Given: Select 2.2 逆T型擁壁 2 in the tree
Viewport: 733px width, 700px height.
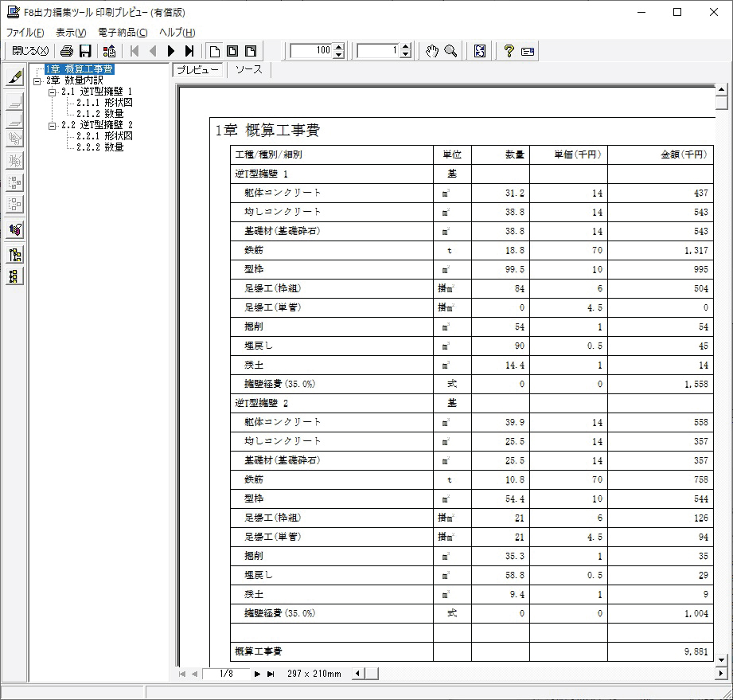Looking at the screenshot, I should pos(97,125).
